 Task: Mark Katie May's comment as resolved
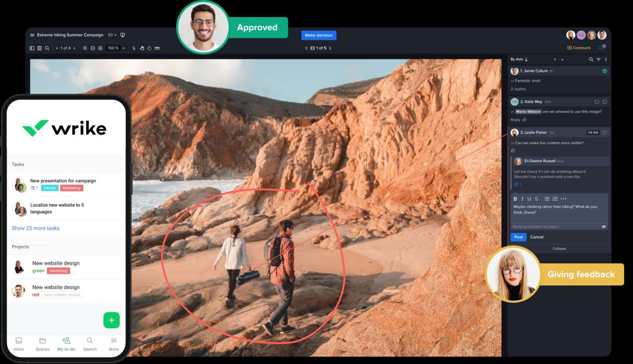click(604, 102)
